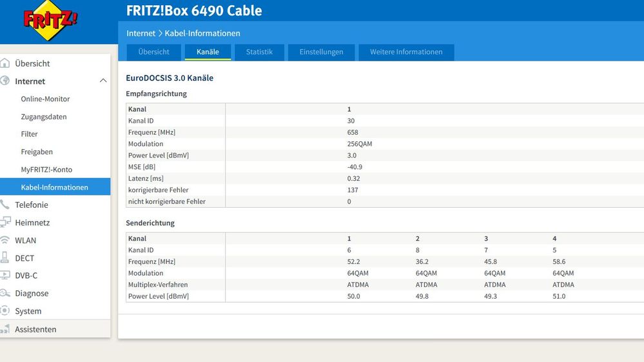Click upstream frequency 45.8
Image resolution: width=644 pixels, height=362 pixels.
(x=491, y=261)
